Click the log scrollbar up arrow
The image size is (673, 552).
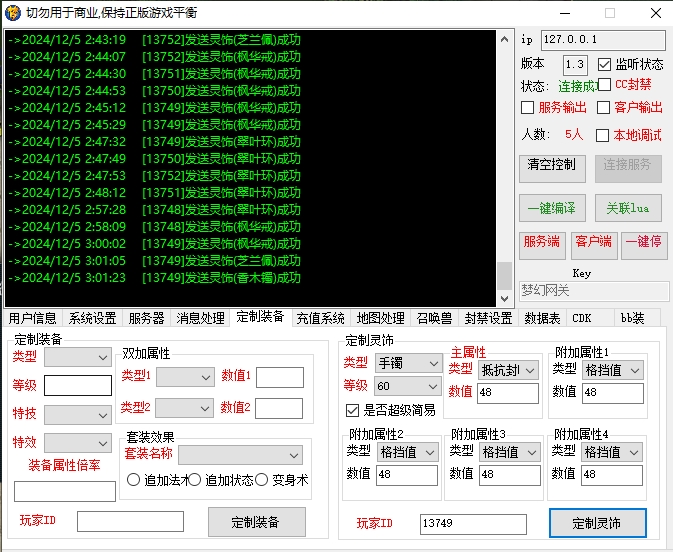click(505, 39)
